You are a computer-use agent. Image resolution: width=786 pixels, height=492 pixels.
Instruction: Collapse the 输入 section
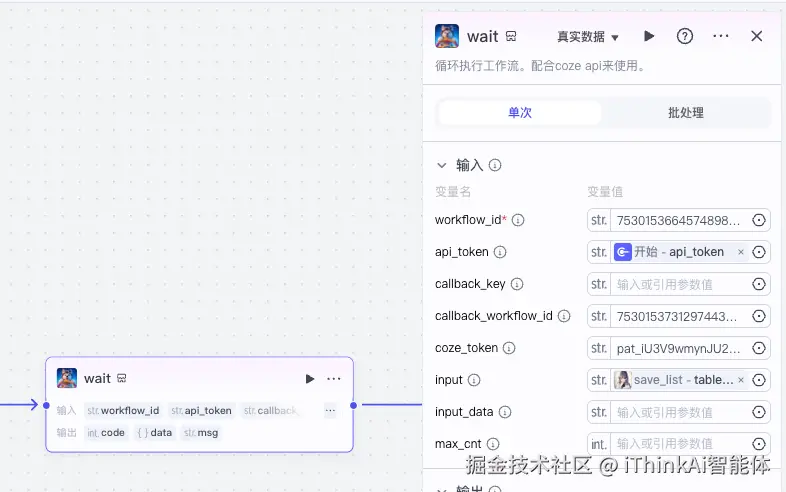442,165
